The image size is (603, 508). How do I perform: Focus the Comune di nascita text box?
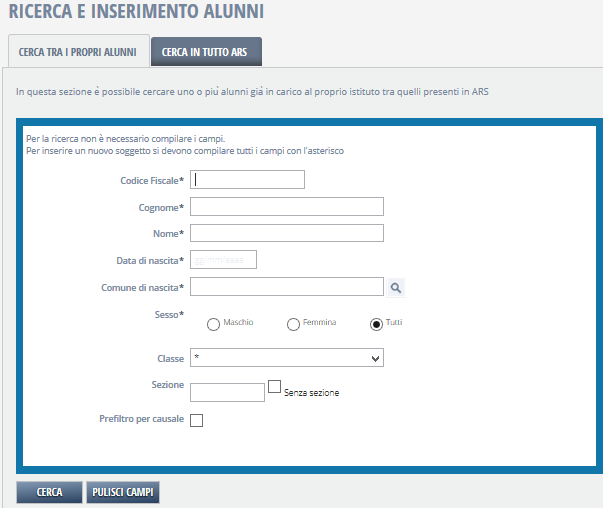pyautogui.click(x=287, y=288)
